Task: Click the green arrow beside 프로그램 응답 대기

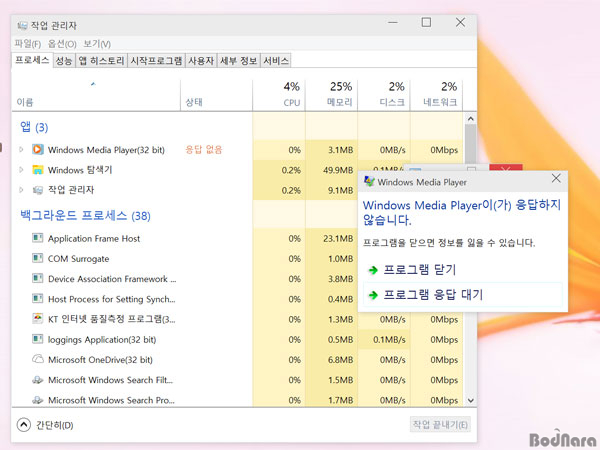Action: point(373,295)
